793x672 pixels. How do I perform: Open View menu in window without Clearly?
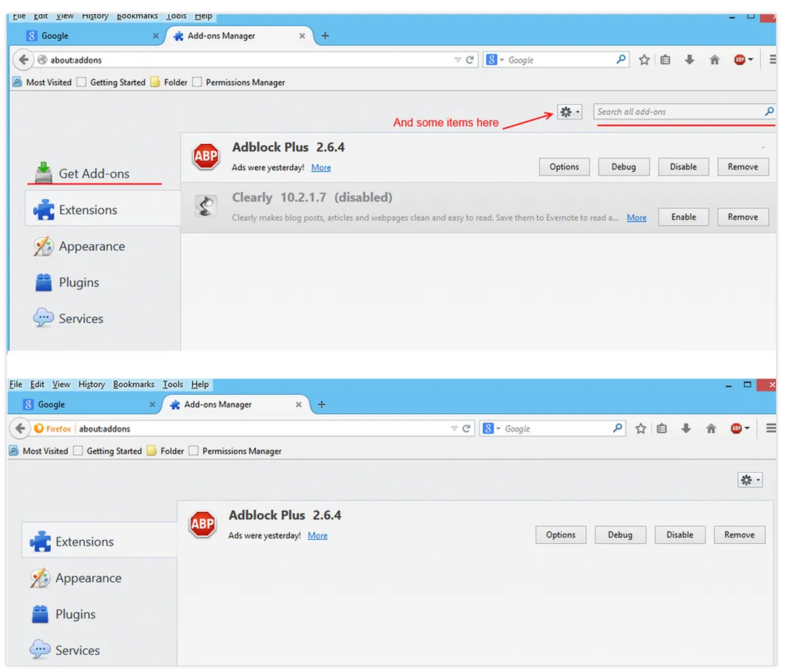point(61,384)
